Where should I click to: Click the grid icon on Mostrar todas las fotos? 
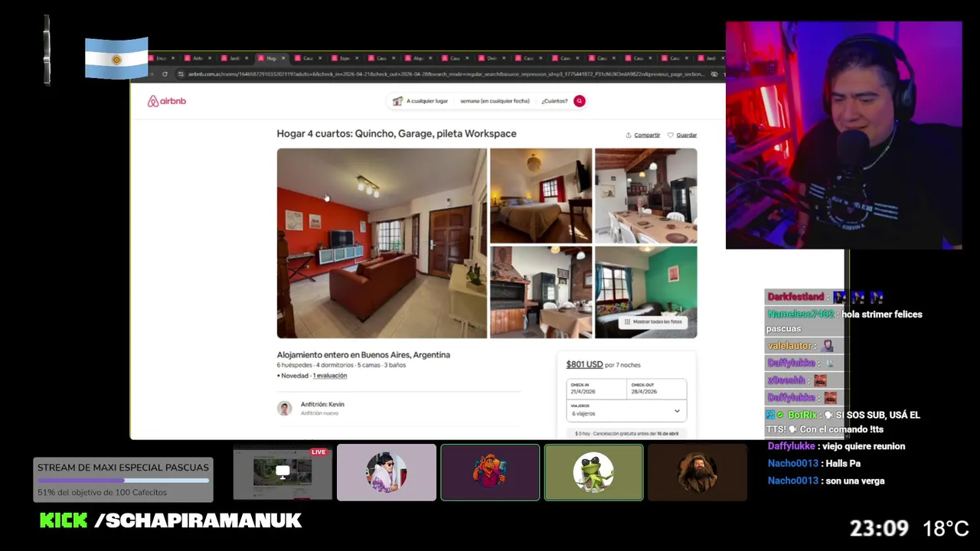pyautogui.click(x=627, y=322)
